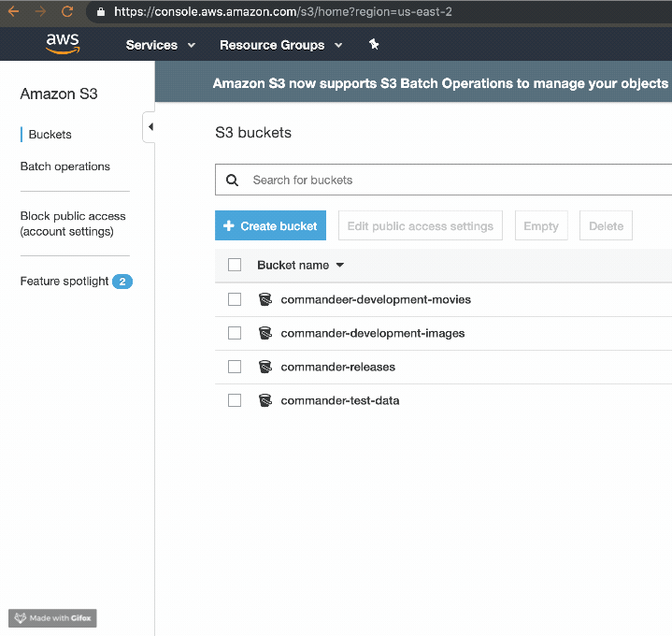Screen dimensions: 672x636
Task: Click the Amazon S3 sidebar title
Action: (59, 94)
